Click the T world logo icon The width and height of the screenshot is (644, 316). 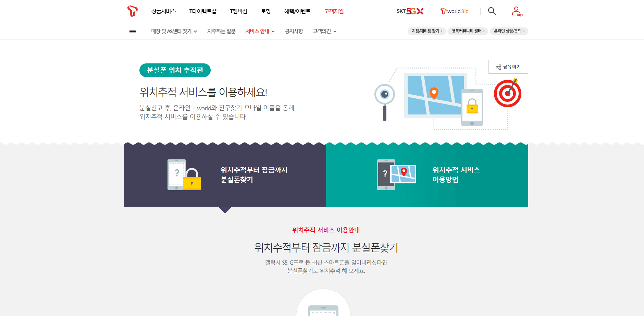coord(132,11)
